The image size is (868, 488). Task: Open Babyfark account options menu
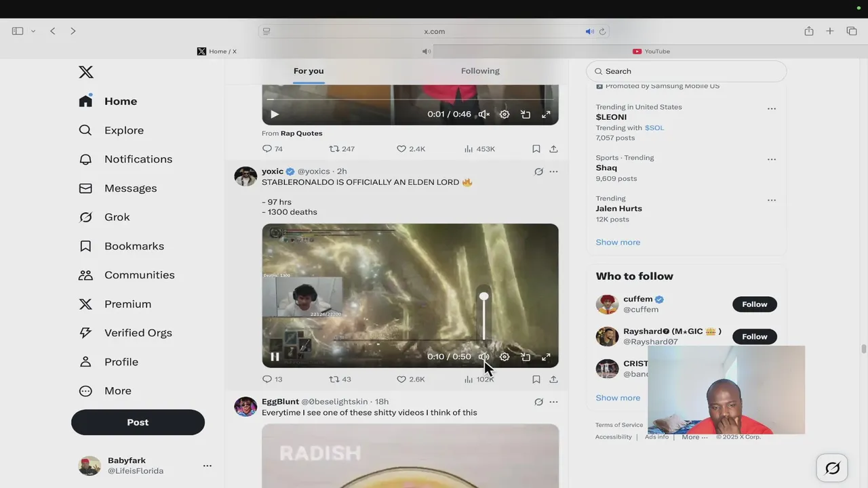208,466
